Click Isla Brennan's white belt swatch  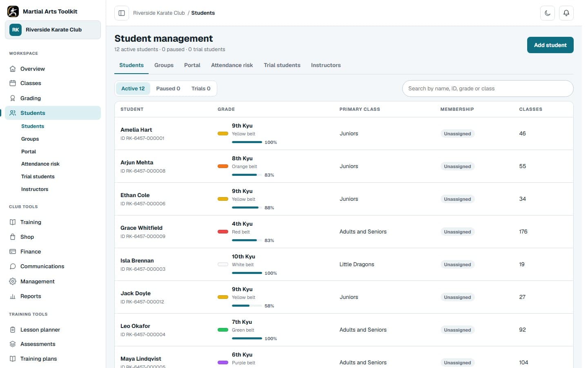coord(223,265)
